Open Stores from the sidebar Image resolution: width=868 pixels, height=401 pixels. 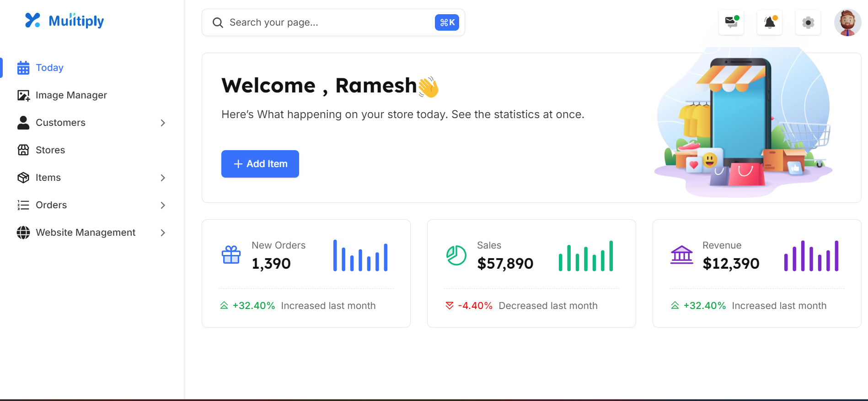point(50,150)
